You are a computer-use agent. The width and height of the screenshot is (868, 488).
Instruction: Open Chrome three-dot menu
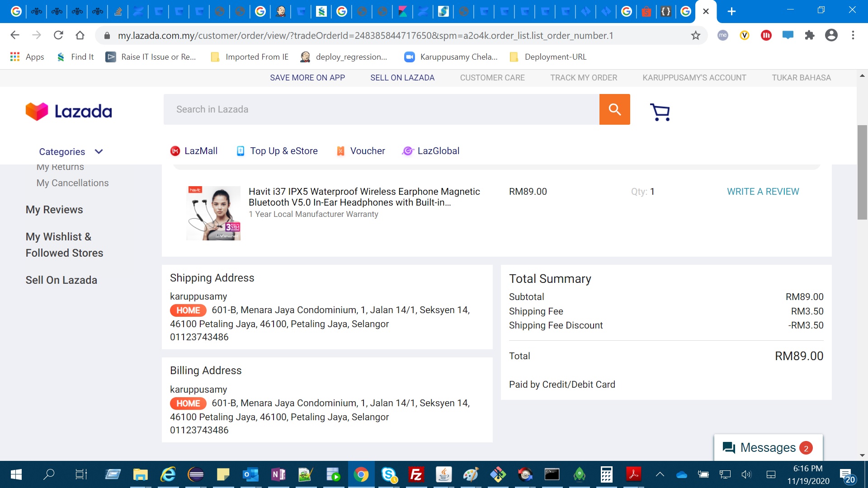click(x=853, y=35)
